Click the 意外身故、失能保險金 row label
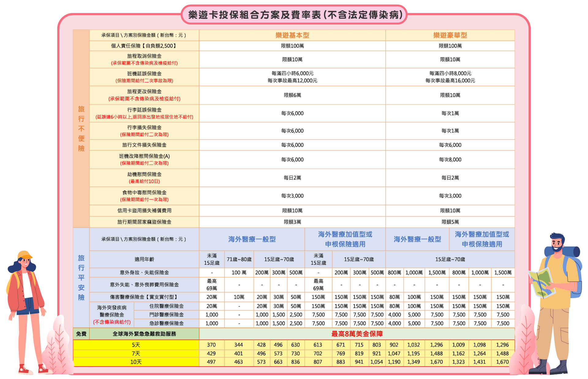 [x=144, y=272]
